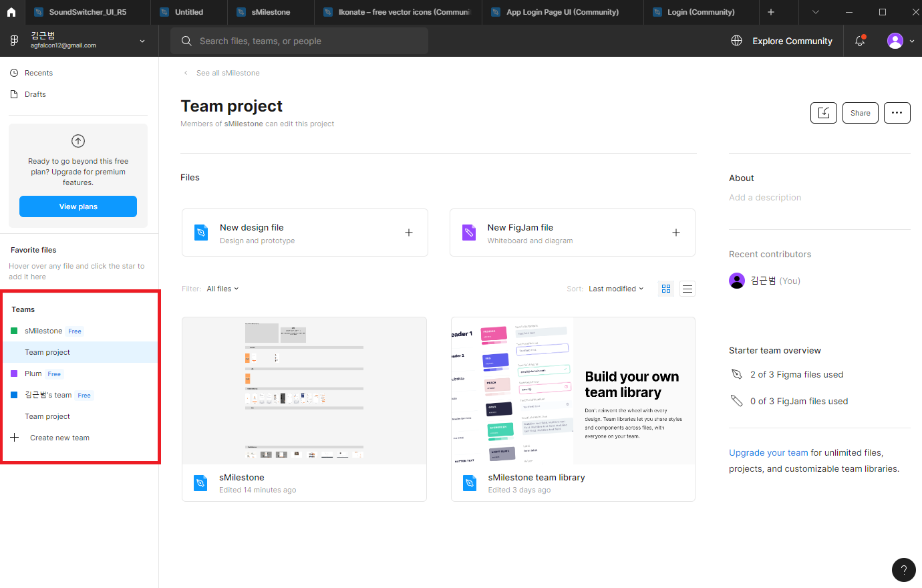Open Drafts in the sidebar

[35, 94]
